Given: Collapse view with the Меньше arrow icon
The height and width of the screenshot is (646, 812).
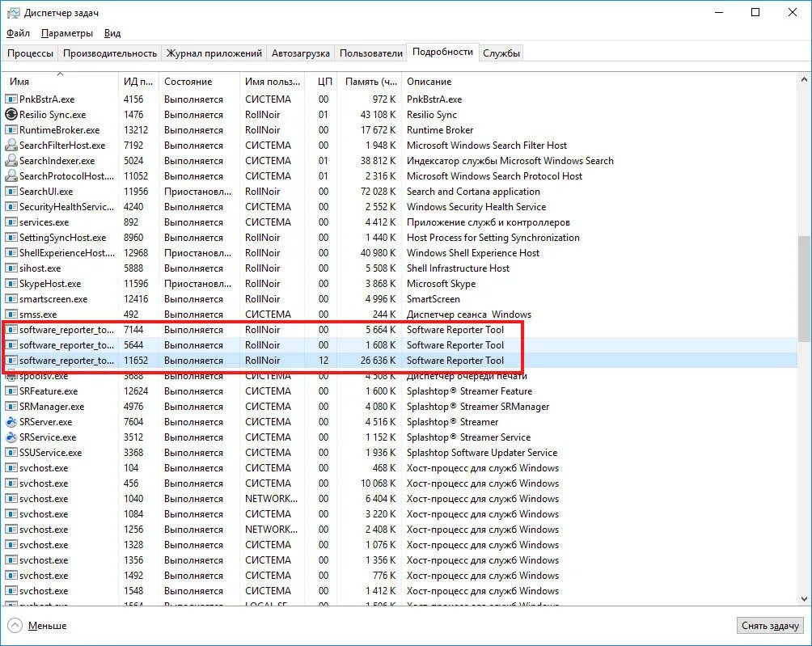Looking at the screenshot, I should click(x=15, y=625).
